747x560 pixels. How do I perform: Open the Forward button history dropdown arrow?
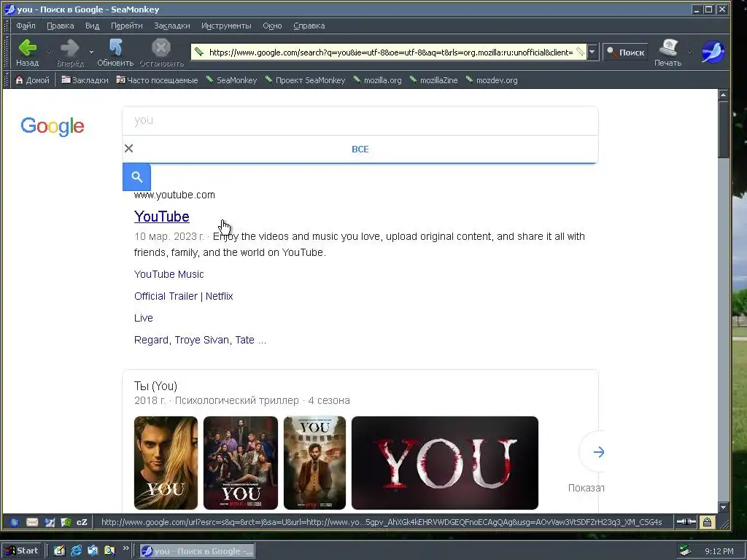click(x=91, y=52)
